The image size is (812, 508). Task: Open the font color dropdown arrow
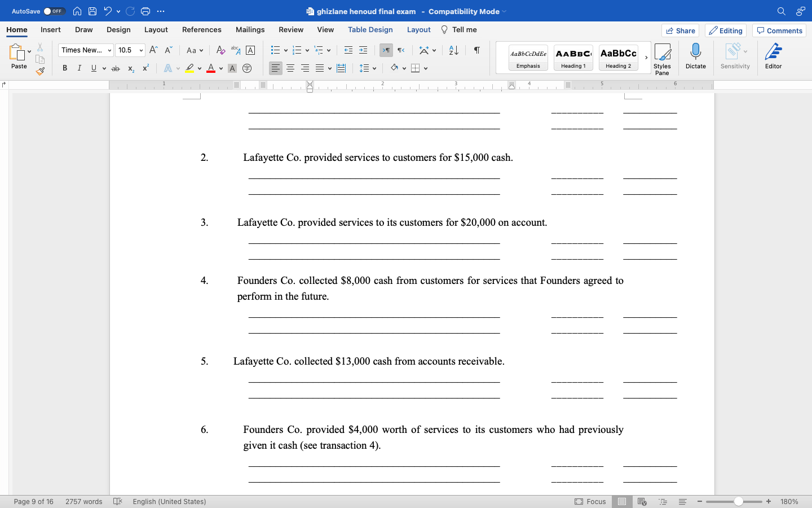(x=220, y=68)
